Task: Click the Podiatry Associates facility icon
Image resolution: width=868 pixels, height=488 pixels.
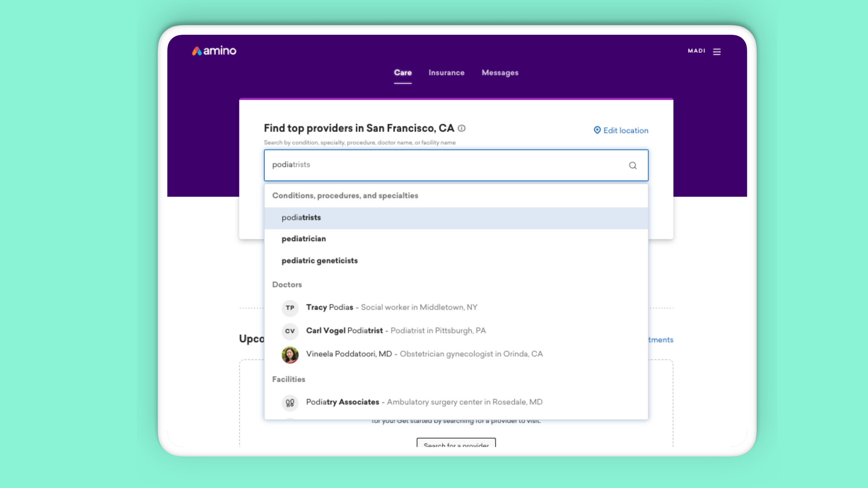Action: click(290, 403)
